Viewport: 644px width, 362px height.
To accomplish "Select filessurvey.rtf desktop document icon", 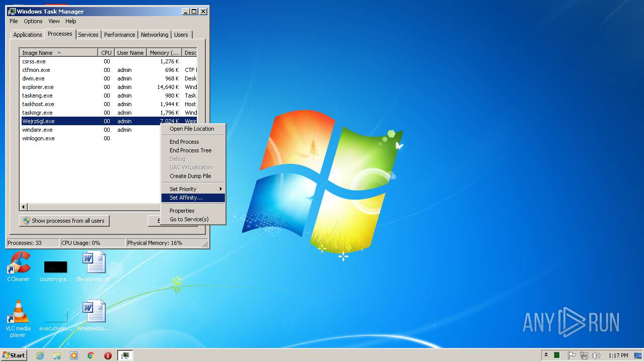I will [94, 266].
